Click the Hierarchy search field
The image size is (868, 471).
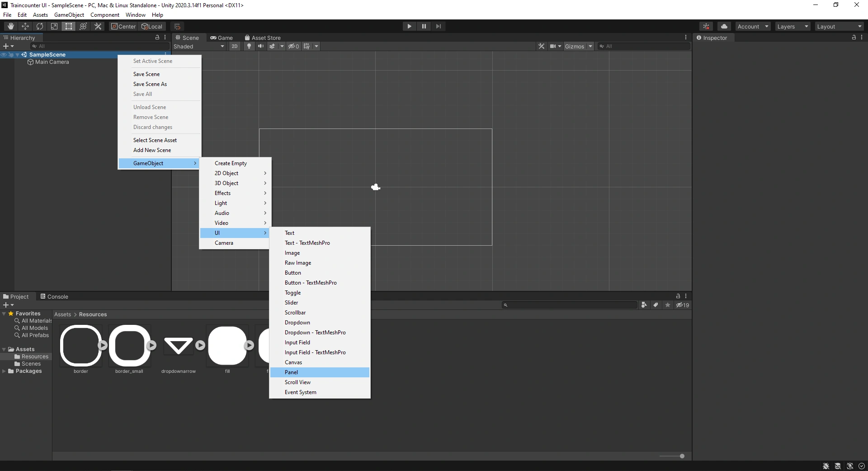pos(100,46)
